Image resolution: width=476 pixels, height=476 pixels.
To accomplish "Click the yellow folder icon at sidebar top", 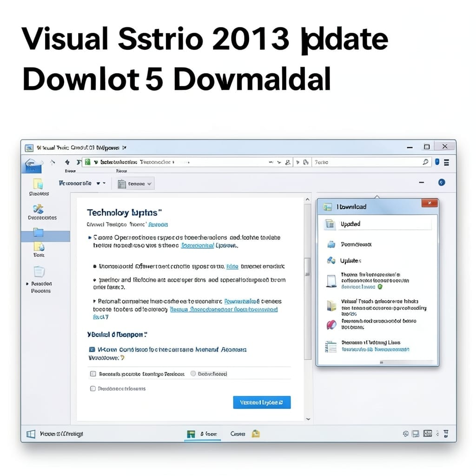I will pyautogui.click(x=38, y=184).
